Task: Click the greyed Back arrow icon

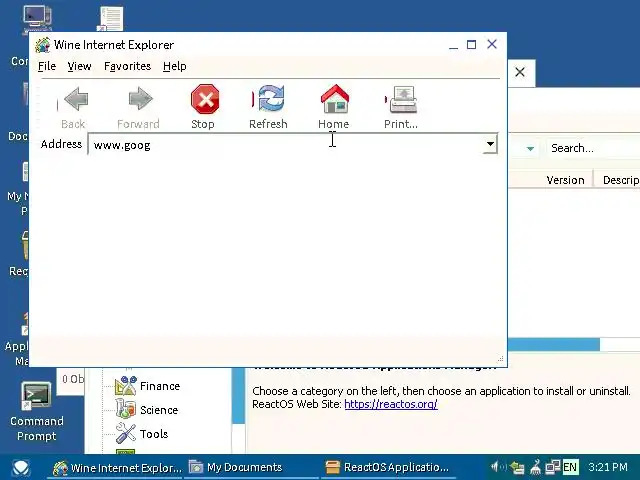Action: pyautogui.click(x=76, y=99)
